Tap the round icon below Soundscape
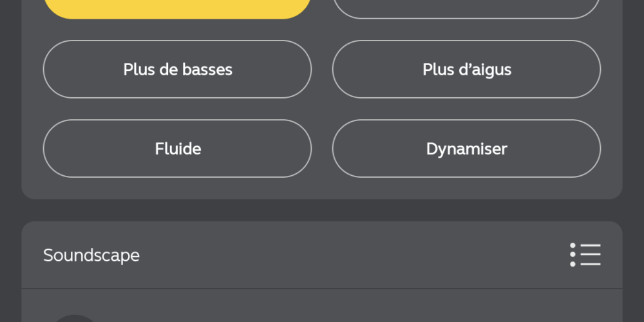This screenshot has width=644, height=322. (x=75, y=318)
